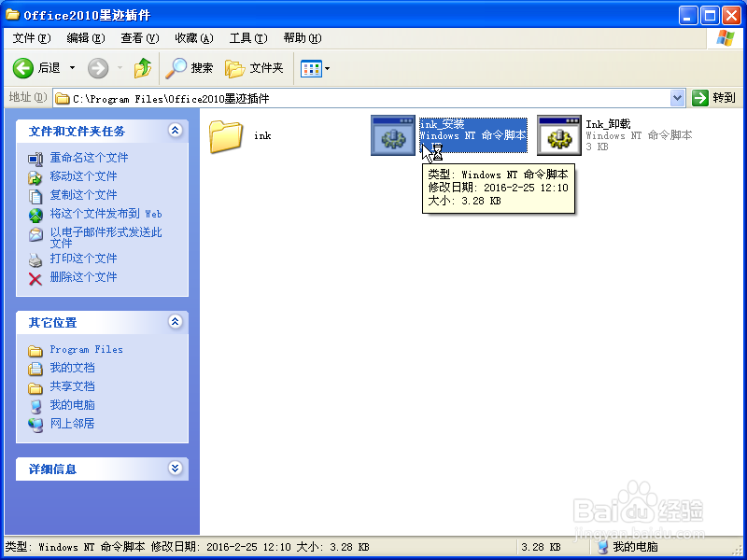
Task: Open the address bar dropdown list
Action: [678, 96]
